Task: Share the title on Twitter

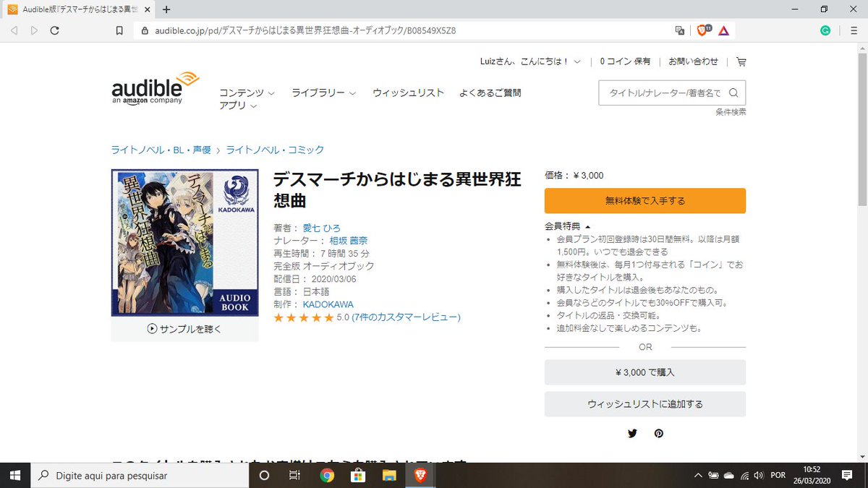Action: point(632,433)
